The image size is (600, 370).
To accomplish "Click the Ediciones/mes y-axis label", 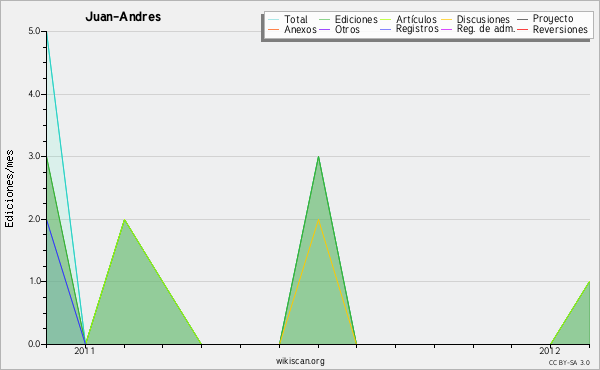I will (x=9, y=188).
